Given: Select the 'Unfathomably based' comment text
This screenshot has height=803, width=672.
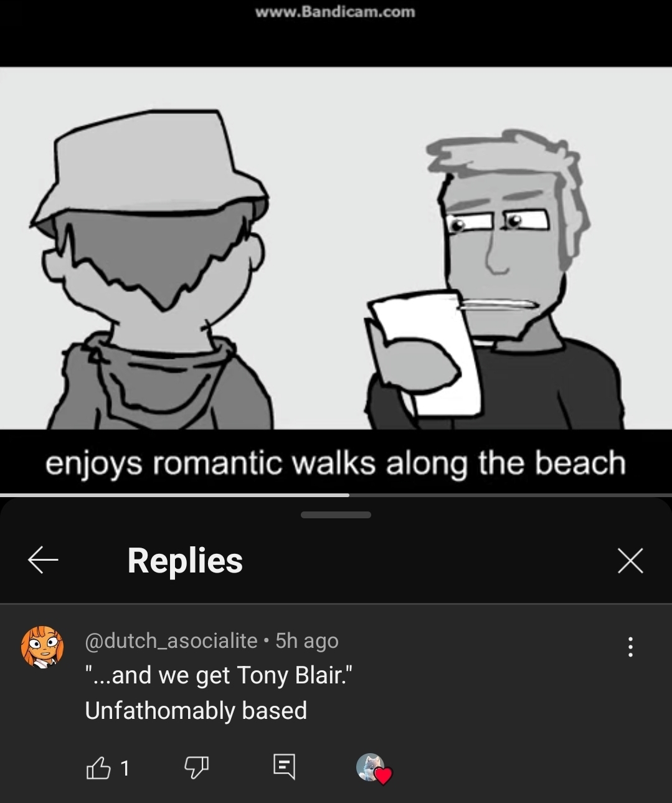Looking at the screenshot, I should pyautogui.click(x=196, y=711).
